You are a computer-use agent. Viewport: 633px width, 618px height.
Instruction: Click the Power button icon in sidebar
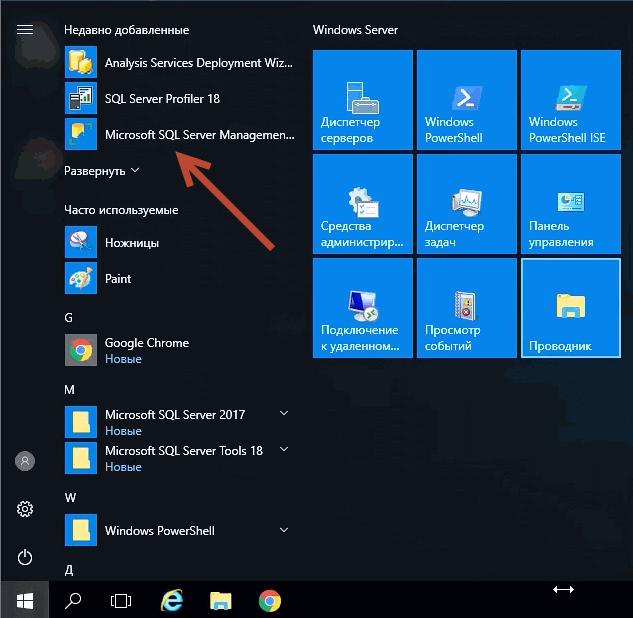(x=25, y=557)
